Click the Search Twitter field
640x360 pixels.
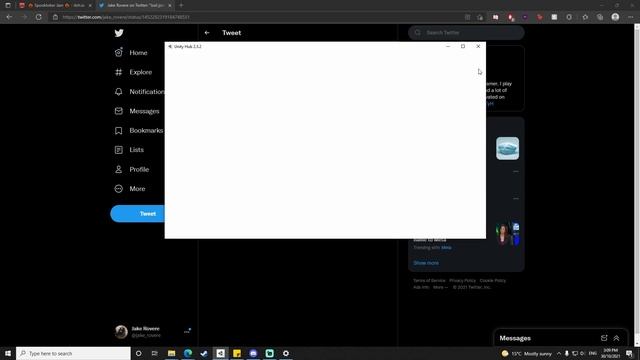[x=466, y=33]
